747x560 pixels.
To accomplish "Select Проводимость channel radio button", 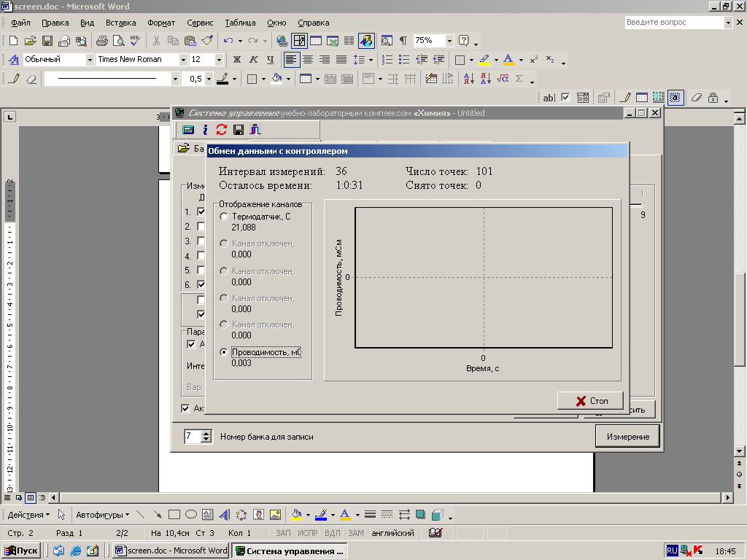I will click(224, 352).
